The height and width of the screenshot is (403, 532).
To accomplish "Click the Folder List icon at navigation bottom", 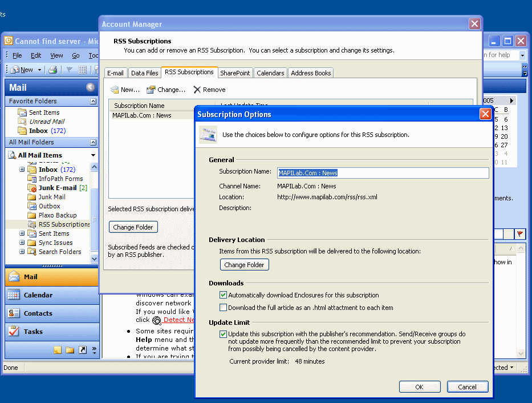I will click(70, 350).
